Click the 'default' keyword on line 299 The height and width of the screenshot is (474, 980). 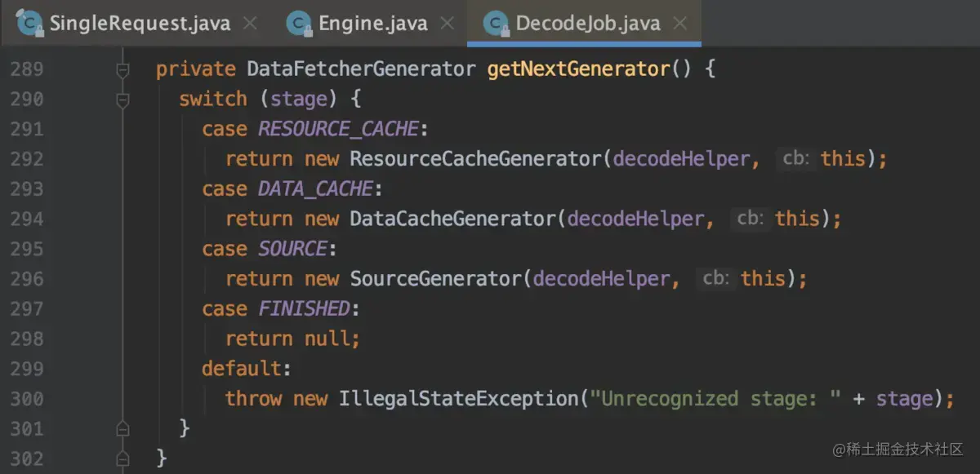(242, 369)
